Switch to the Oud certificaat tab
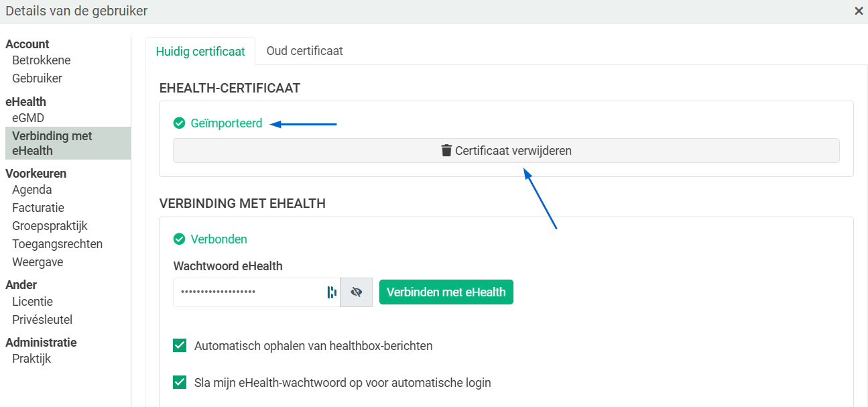The image size is (868, 407). point(305,51)
